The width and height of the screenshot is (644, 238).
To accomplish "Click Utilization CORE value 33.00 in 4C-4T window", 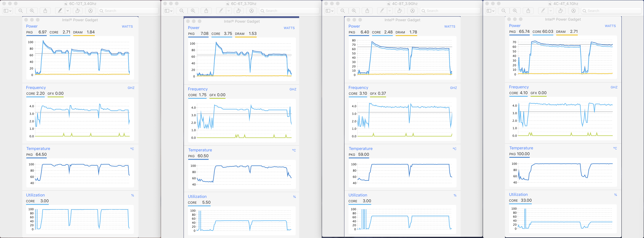I will point(526,200).
